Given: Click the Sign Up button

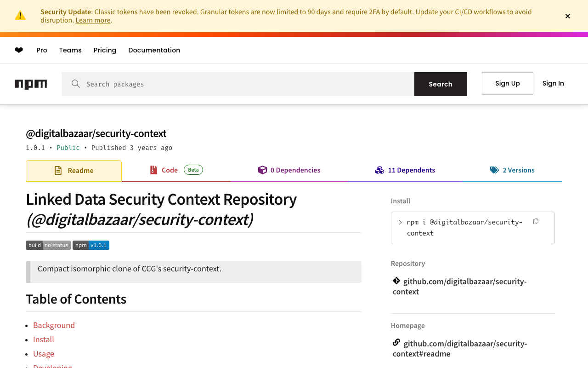Looking at the screenshot, I should [507, 83].
